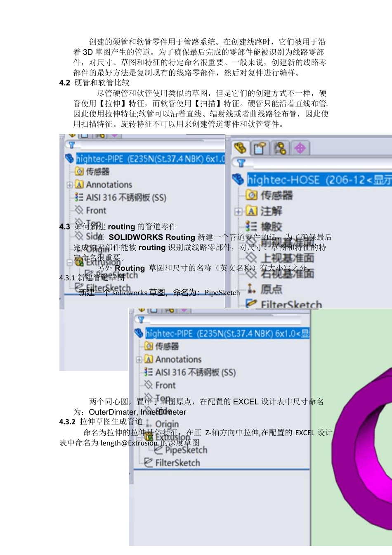Image resolution: width=392 pixels, height=555 pixels.
Task: Select hightec-HOSE root part node
Action: pyautogui.click(x=319, y=180)
